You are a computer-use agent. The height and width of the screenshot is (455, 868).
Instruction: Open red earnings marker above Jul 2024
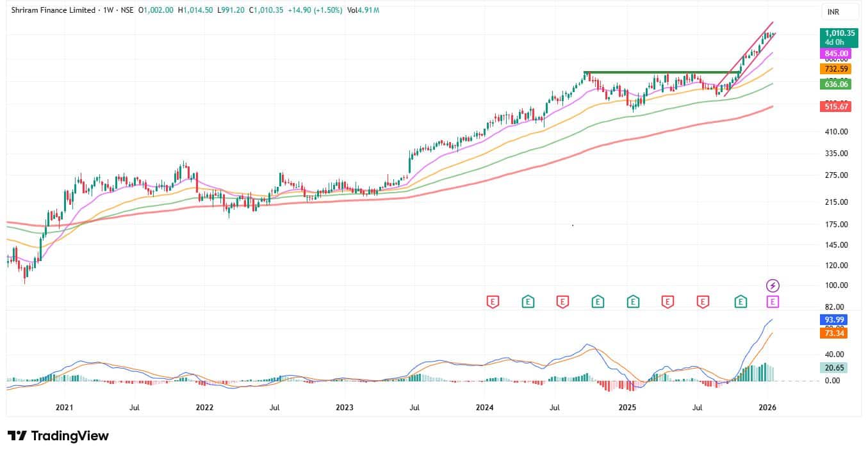[563, 301]
